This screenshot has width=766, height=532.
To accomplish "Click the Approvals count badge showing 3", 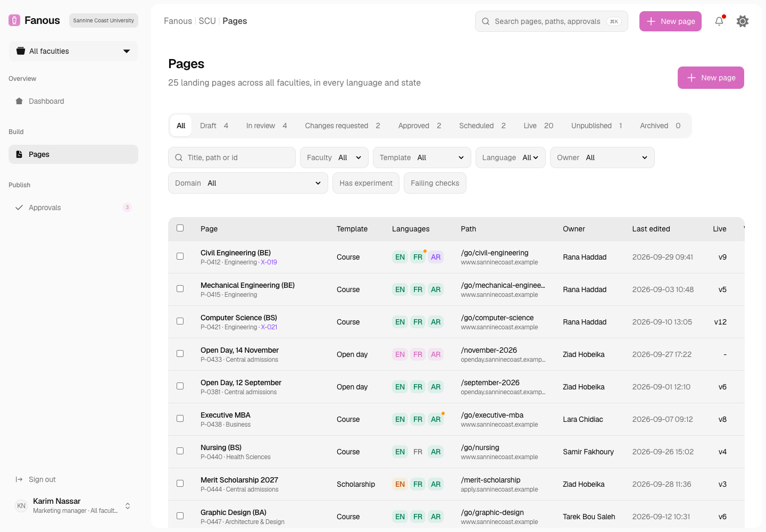I will (127, 207).
